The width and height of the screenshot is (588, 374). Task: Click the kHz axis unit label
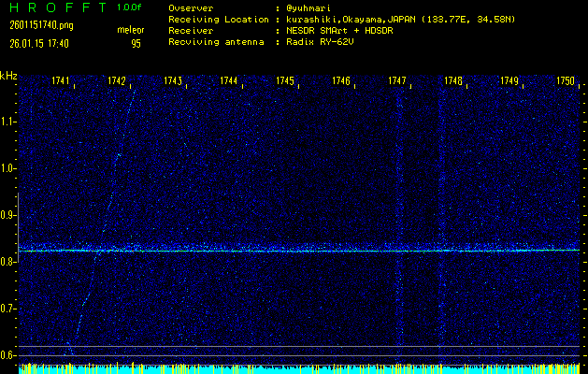point(8,76)
